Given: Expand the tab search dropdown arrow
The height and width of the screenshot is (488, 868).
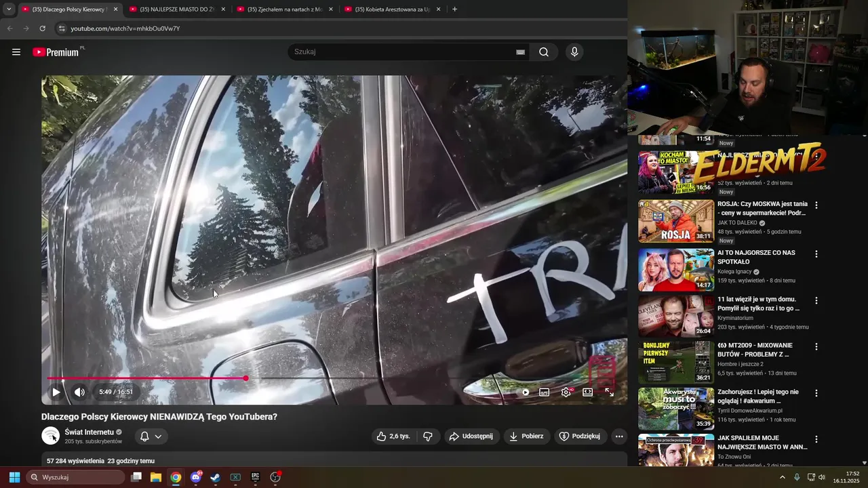Looking at the screenshot, I should tap(9, 9).
